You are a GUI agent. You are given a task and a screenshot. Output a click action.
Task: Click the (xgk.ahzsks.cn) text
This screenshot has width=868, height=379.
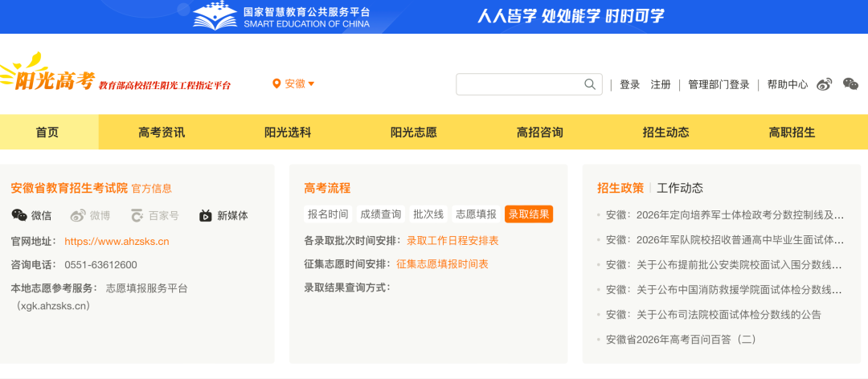53,306
